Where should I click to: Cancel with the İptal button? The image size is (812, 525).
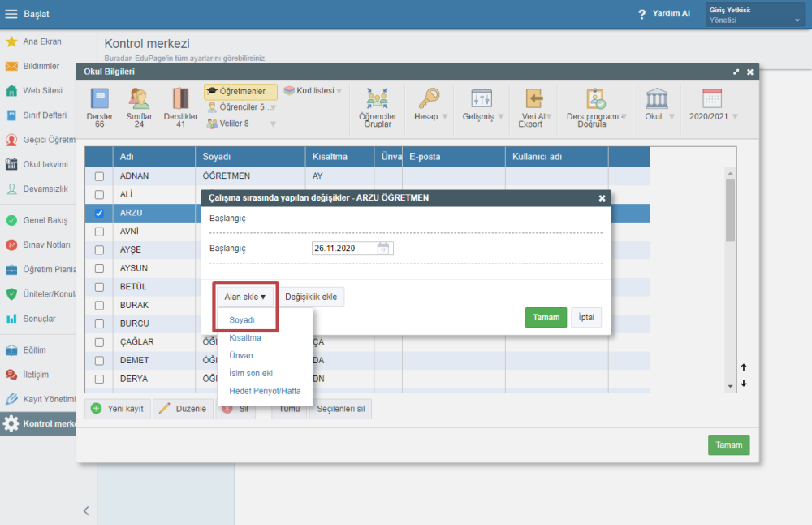pyautogui.click(x=586, y=317)
